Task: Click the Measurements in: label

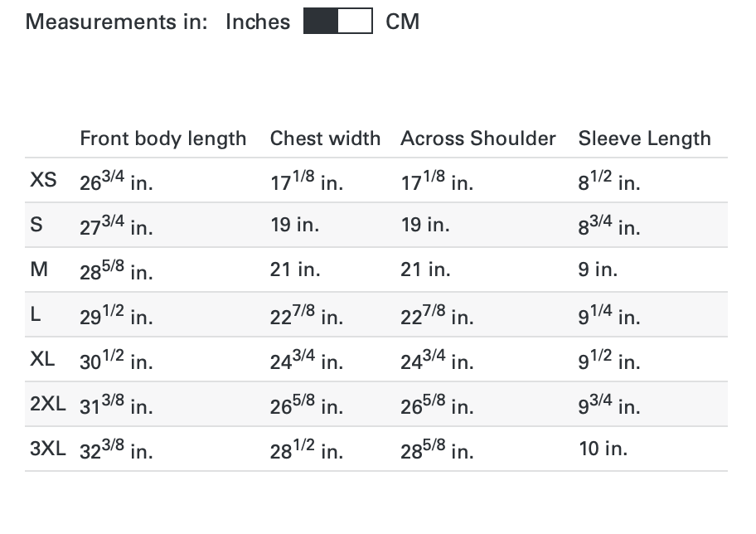Action: point(116,22)
